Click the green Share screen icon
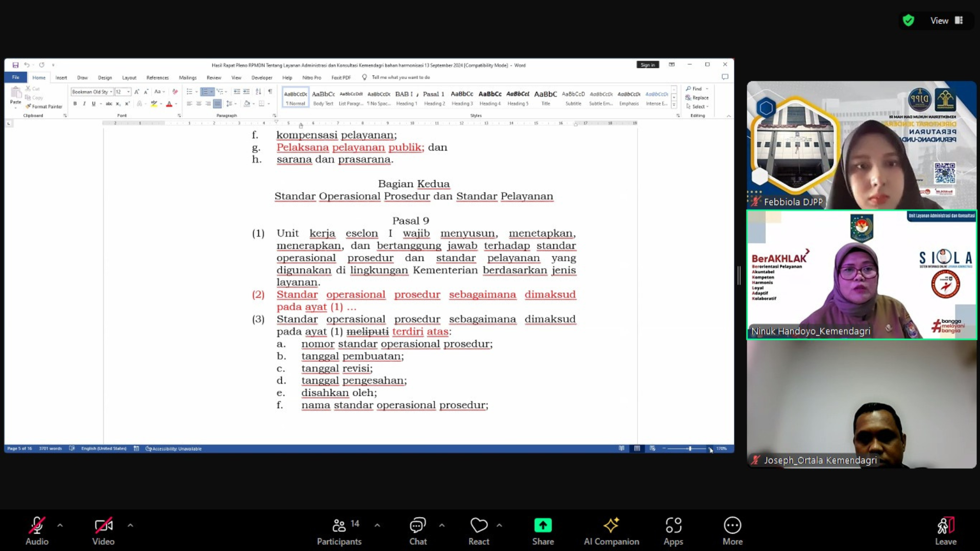This screenshot has height=551, width=980. 543,525
